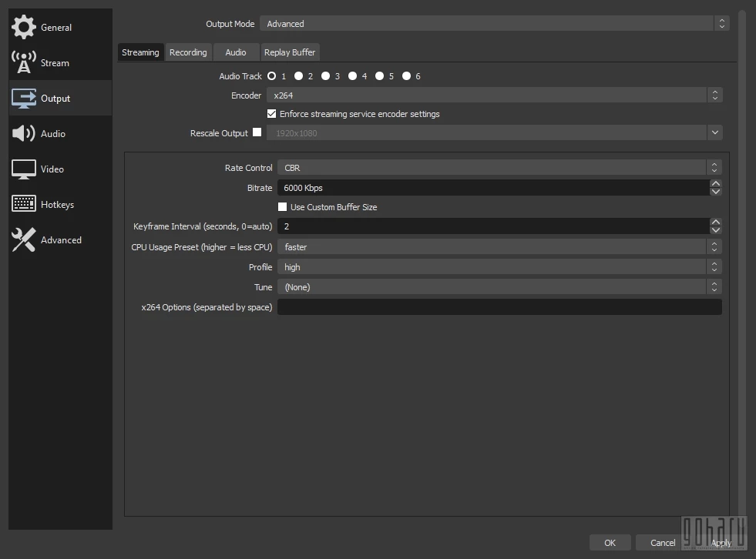Open the Rescale Output resolution dropdown
Viewport: 756px width, 559px height.
(x=494, y=133)
